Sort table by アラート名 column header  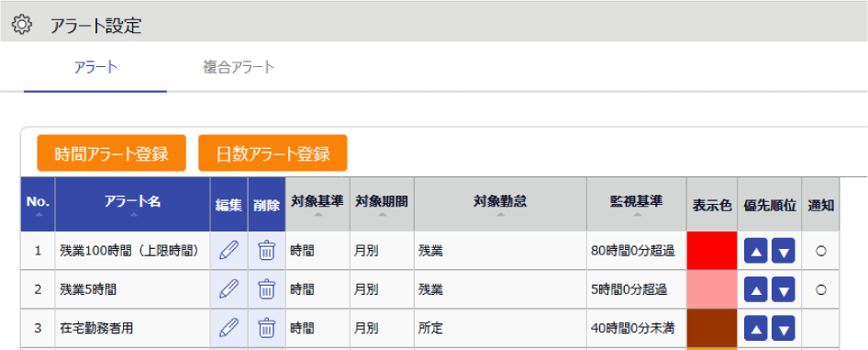(x=133, y=204)
